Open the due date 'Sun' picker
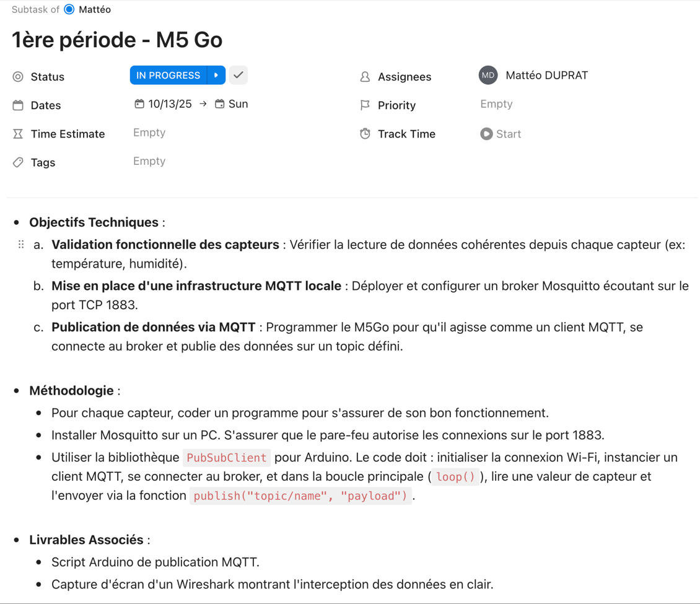This screenshot has height=604, width=700. click(232, 103)
